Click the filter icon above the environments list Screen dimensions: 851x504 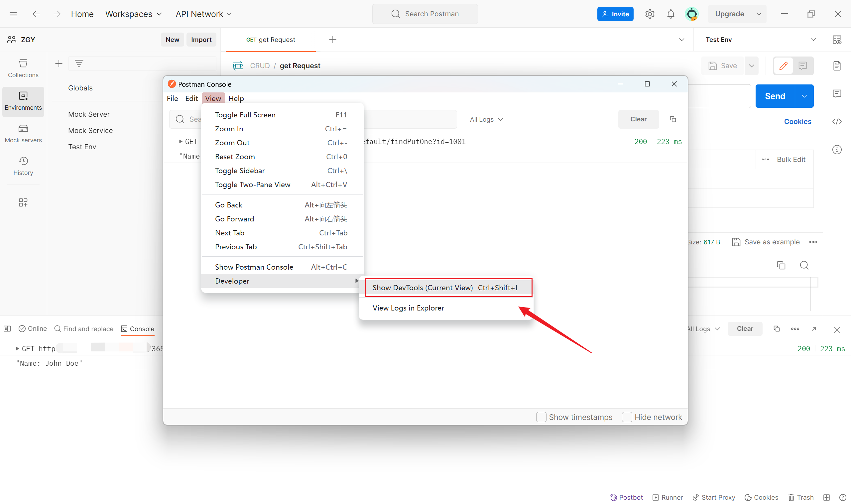pyautogui.click(x=79, y=63)
